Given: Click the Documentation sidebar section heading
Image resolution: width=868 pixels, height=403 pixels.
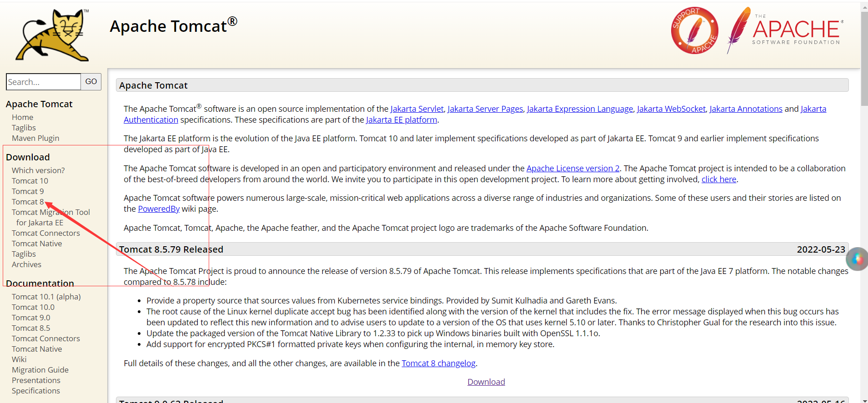Looking at the screenshot, I should point(40,283).
